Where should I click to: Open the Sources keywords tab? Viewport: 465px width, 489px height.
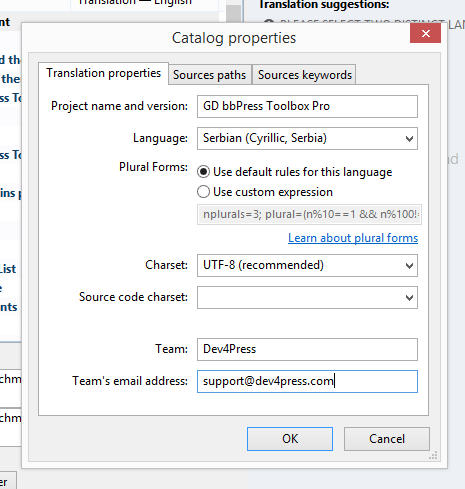coord(305,75)
